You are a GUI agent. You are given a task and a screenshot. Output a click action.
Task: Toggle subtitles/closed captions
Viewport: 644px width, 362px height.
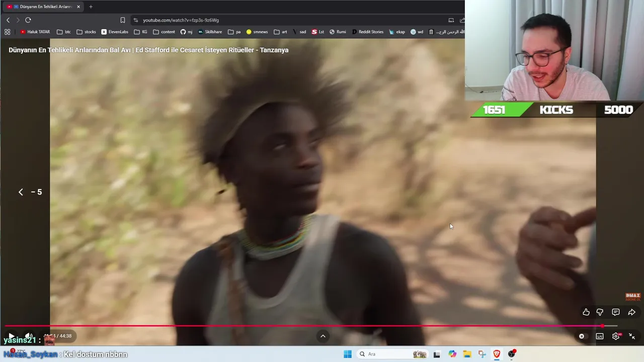pos(600,336)
